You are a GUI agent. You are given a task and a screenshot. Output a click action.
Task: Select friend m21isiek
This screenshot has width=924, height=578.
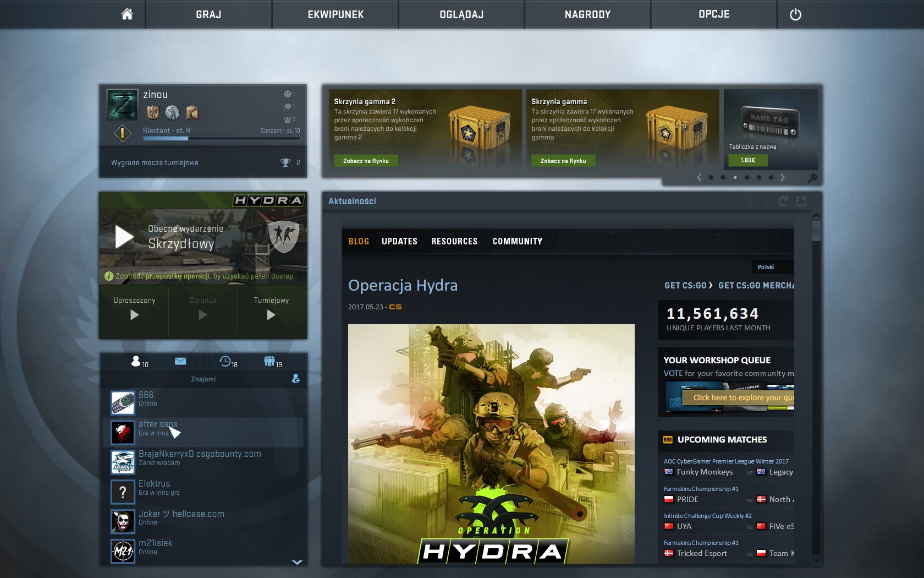203,551
